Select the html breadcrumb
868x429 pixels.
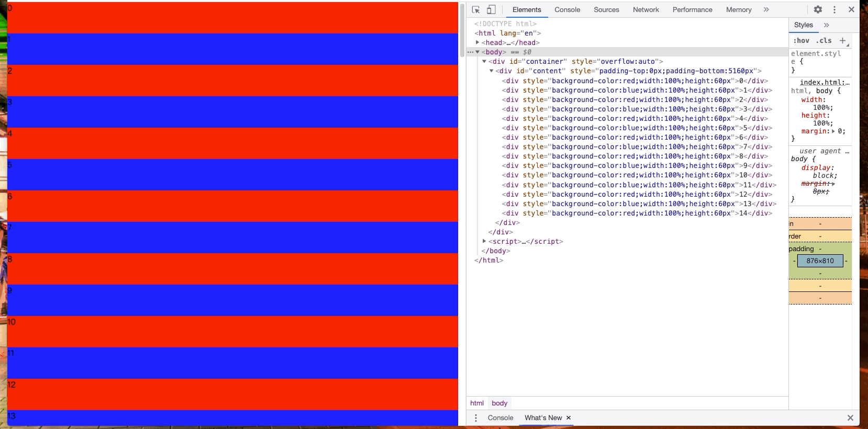(x=477, y=403)
